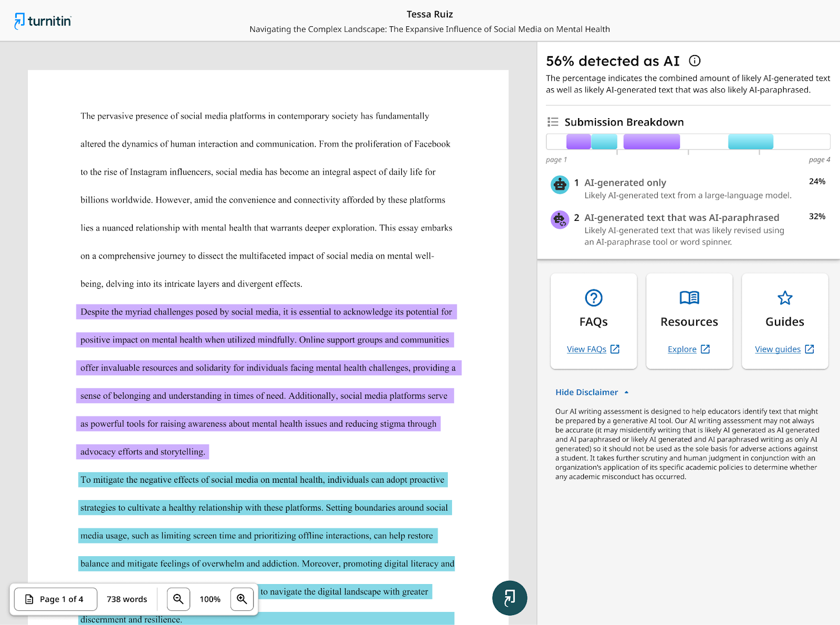This screenshot has height=625, width=840.
Task: Click the Resources open book icon
Action: pyautogui.click(x=689, y=298)
